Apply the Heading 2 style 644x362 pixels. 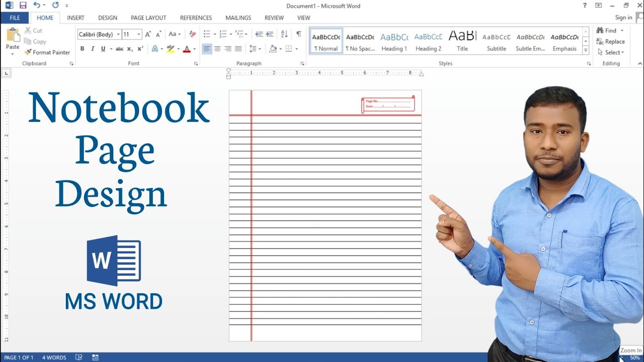pos(429,41)
